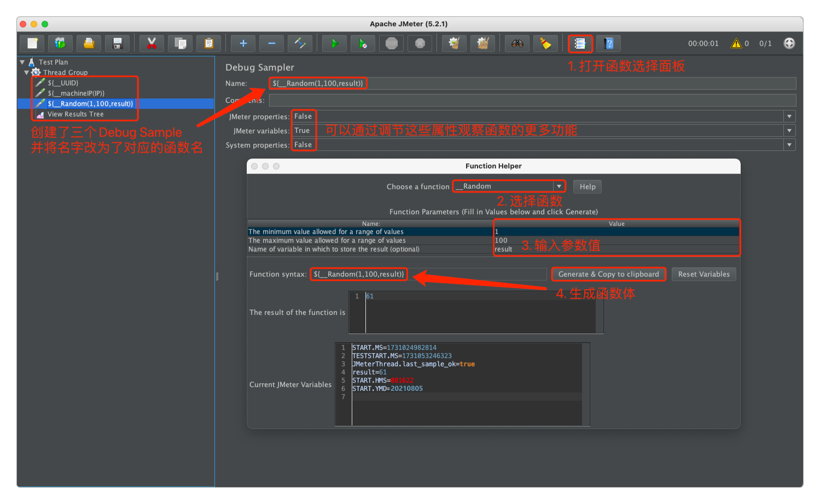The image size is (820, 504).
Task: Click the Reset Search brush icon
Action: point(545,43)
